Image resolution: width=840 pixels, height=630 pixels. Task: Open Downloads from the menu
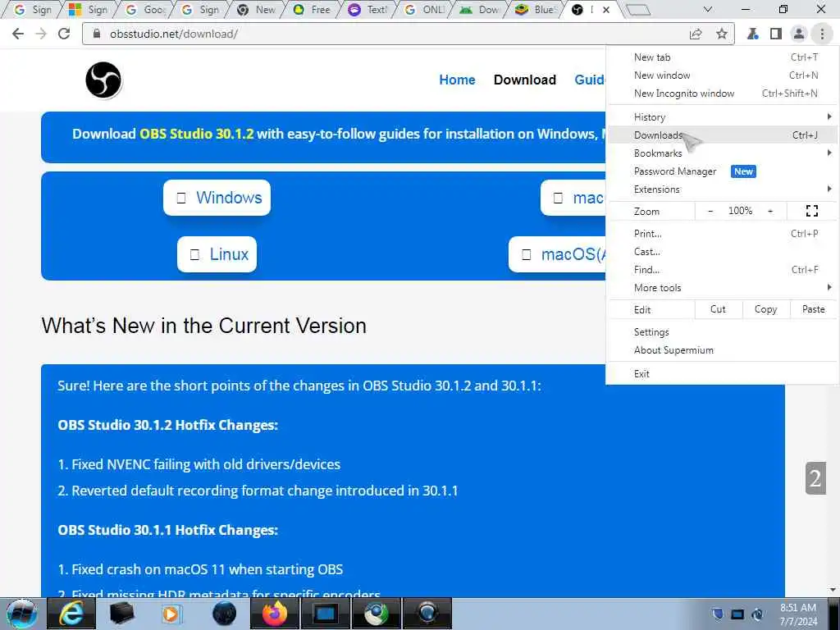pos(722,135)
